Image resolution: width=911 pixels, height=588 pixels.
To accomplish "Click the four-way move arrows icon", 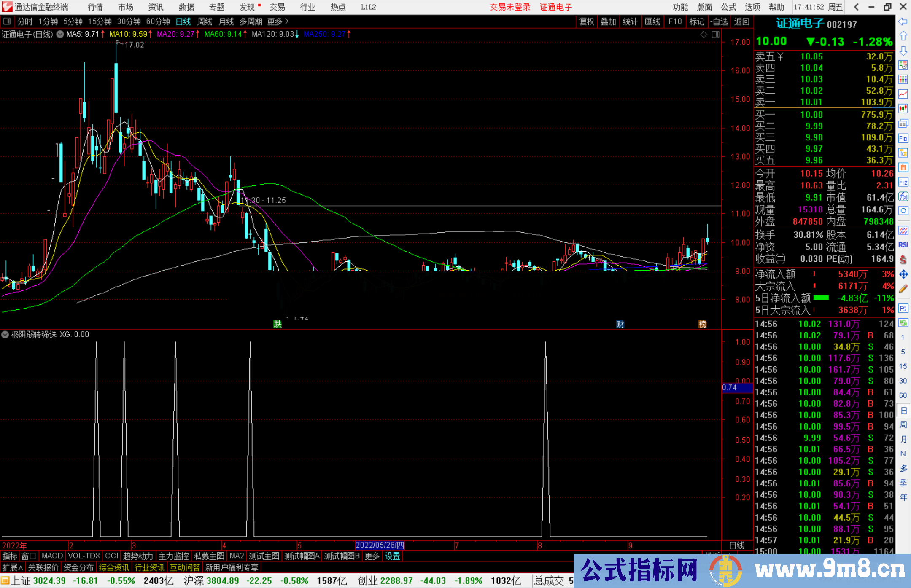I will click(903, 274).
